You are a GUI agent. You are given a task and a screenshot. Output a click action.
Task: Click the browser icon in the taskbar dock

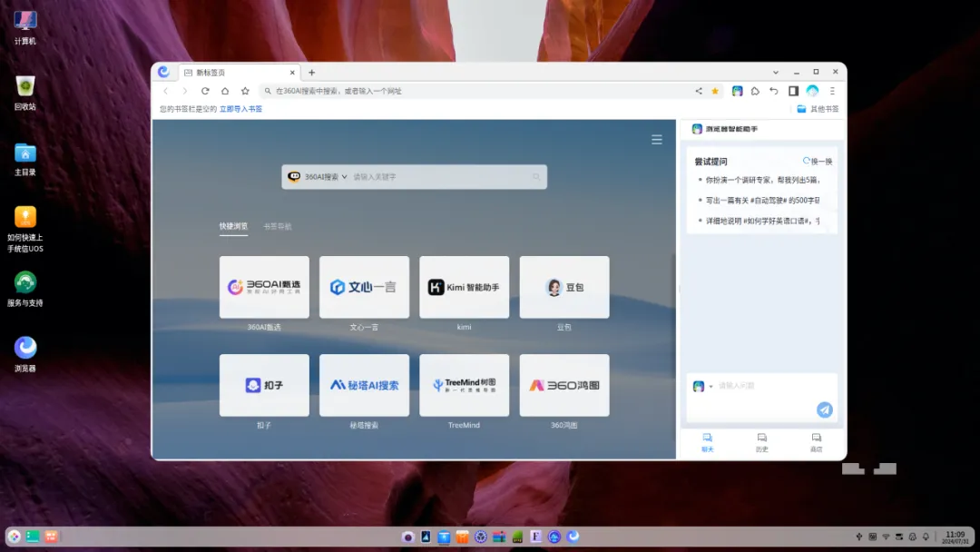tap(573, 537)
